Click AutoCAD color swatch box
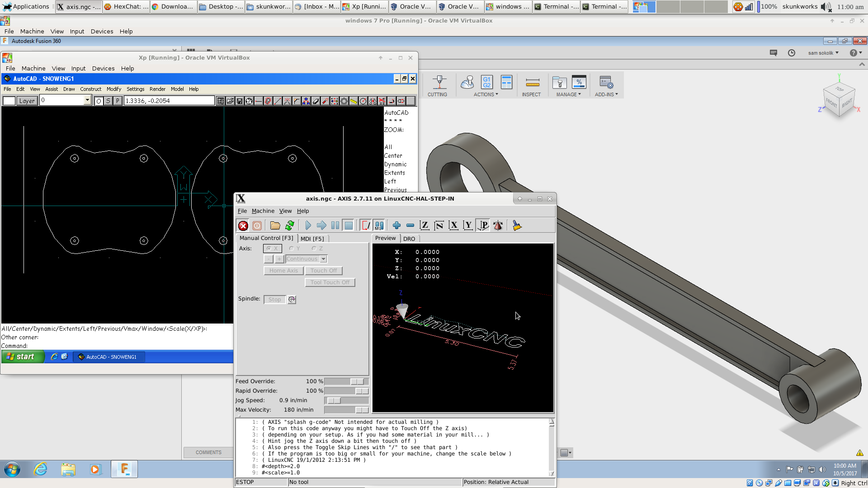 pos(9,101)
